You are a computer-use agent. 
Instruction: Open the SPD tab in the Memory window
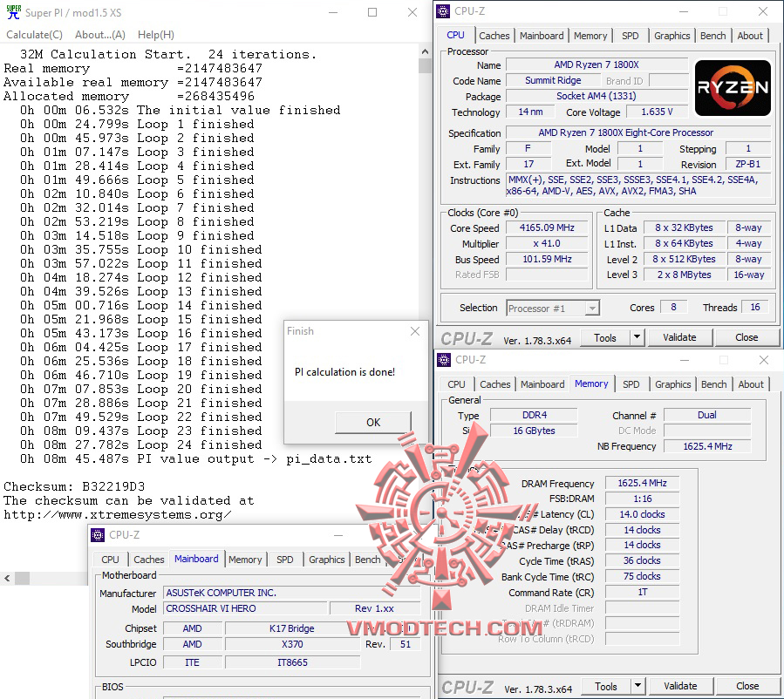click(631, 384)
